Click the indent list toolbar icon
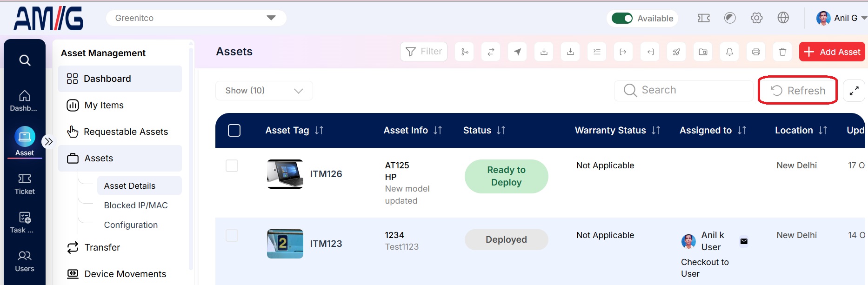Screen dimensions: 868x285 (x=597, y=52)
